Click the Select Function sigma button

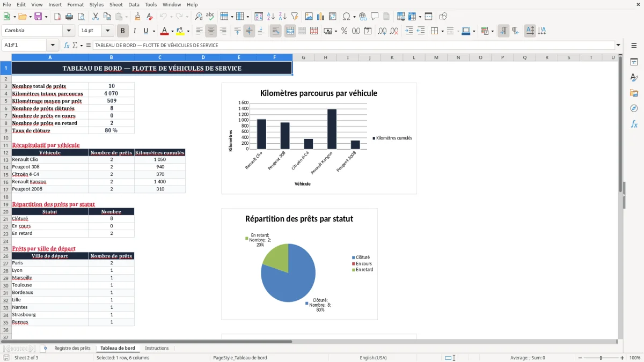[x=75, y=46]
